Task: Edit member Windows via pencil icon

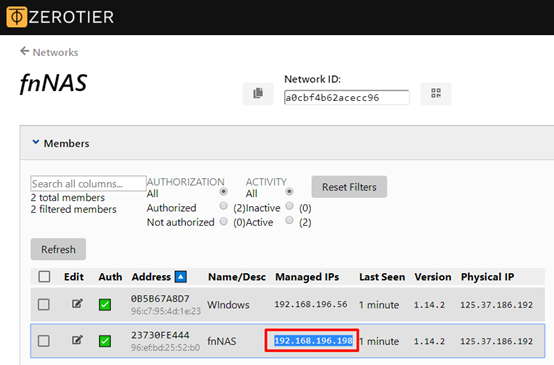Action: click(x=77, y=304)
